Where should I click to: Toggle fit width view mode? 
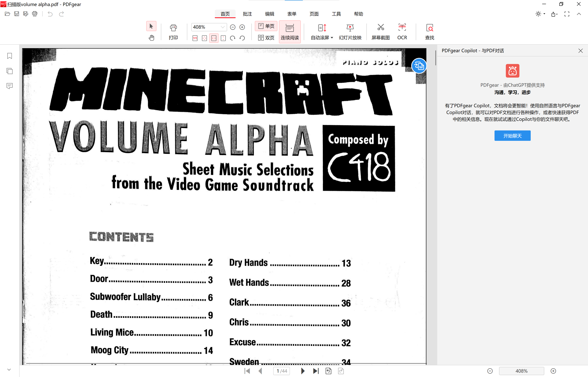(214, 38)
